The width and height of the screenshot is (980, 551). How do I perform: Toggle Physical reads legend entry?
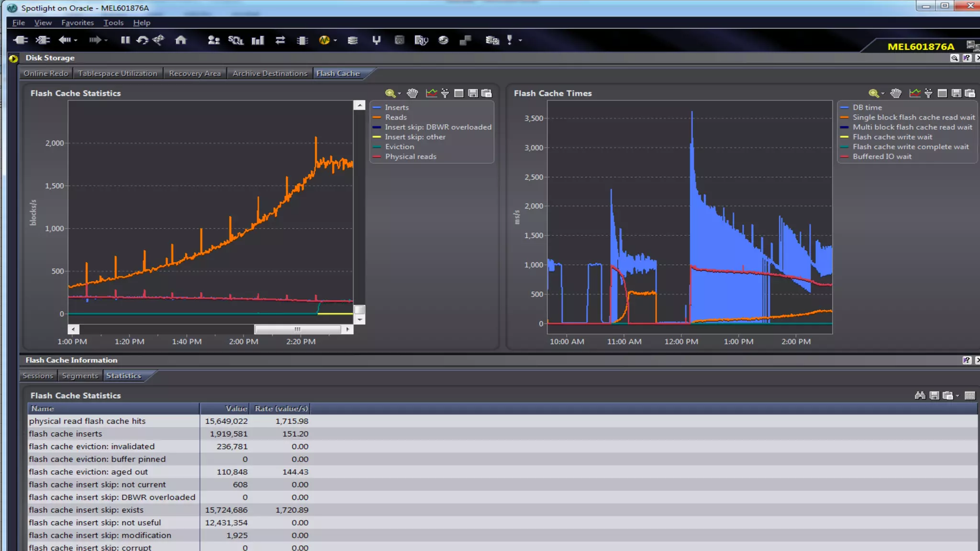coord(411,156)
